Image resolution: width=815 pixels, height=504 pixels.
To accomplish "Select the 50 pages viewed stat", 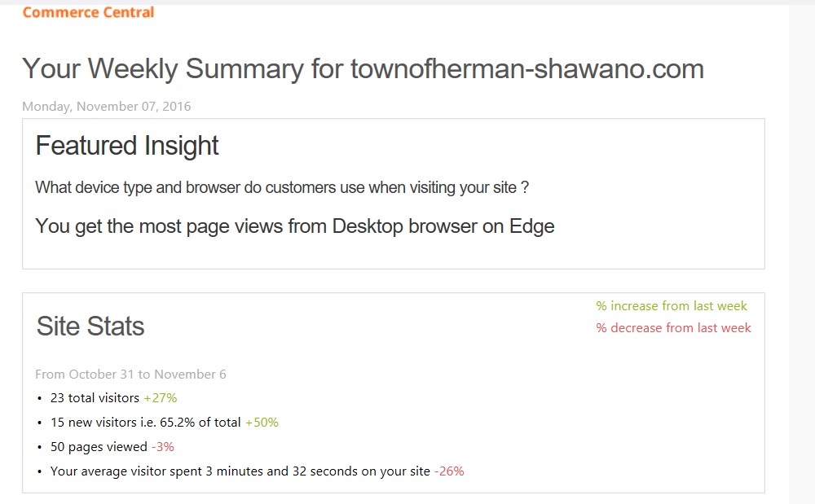I will pyautogui.click(x=99, y=447).
